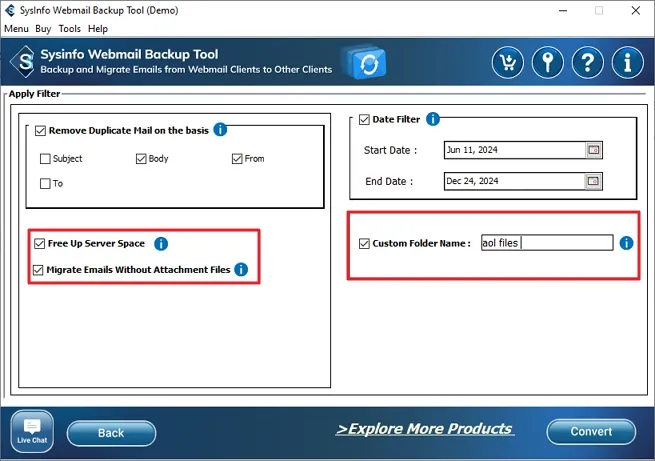Open the Tools menu
The image size is (655, 461).
click(69, 29)
